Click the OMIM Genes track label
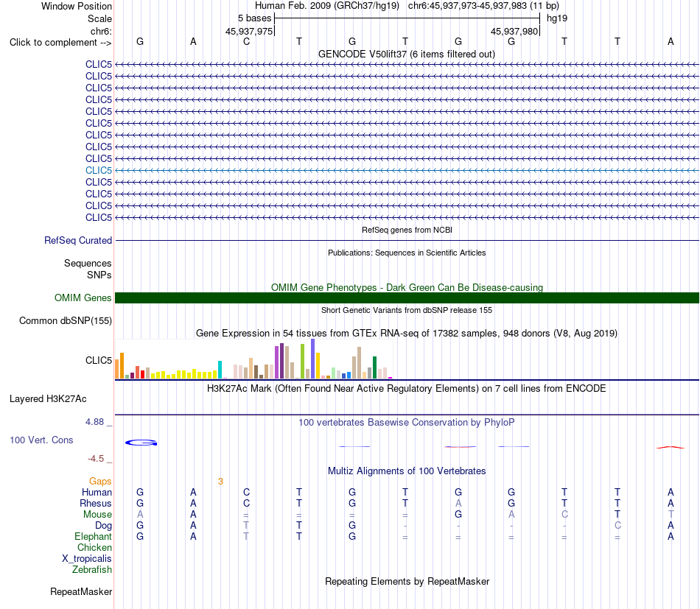Viewport: 700px width, 609px height. click(x=83, y=298)
